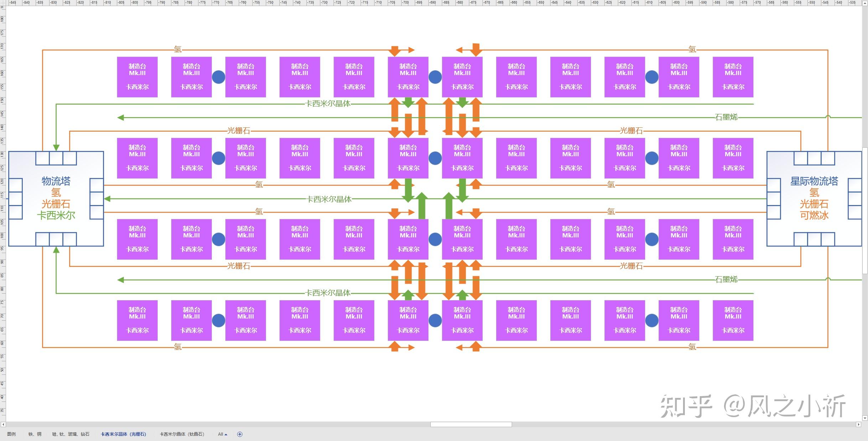Click the horizontal scrollbar right arrow
Image resolution: width=868 pixels, height=441 pixels.
click(x=858, y=424)
